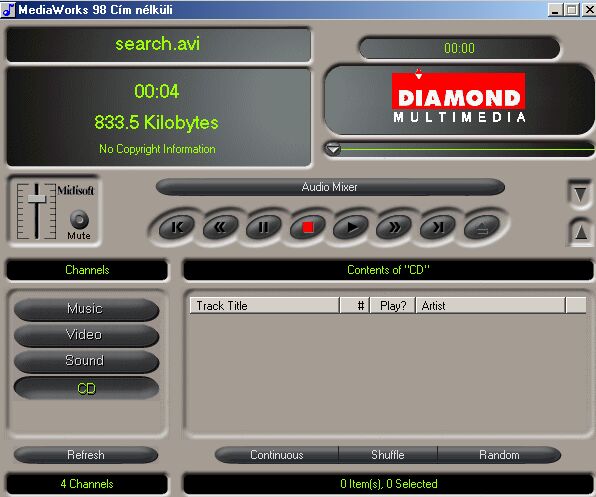Select the Music channel
This screenshot has width=596, height=497.
(x=86, y=309)
